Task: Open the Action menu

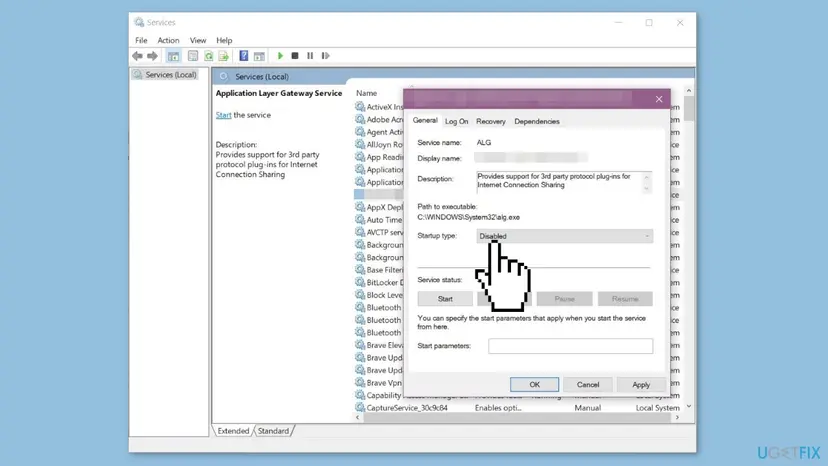Action: [168, 40]
